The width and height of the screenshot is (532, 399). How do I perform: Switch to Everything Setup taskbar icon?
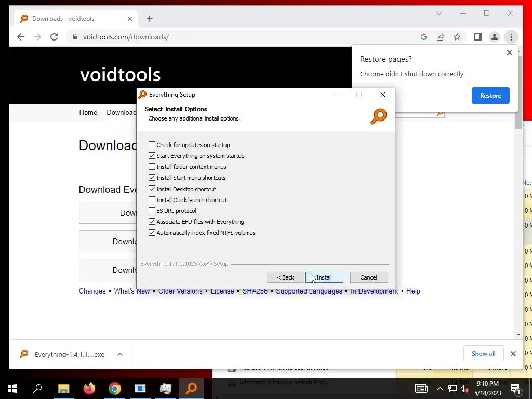pyautogui.click(x=191, y=389)
